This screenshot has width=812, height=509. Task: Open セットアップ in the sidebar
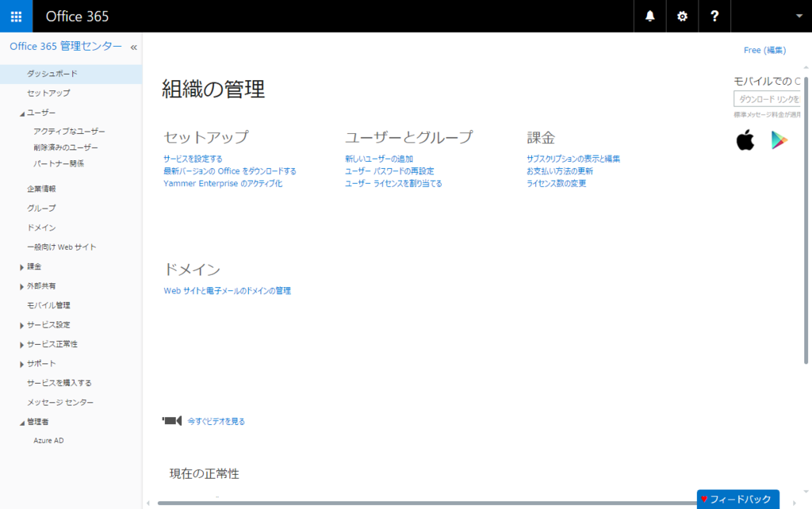[48, 94]
